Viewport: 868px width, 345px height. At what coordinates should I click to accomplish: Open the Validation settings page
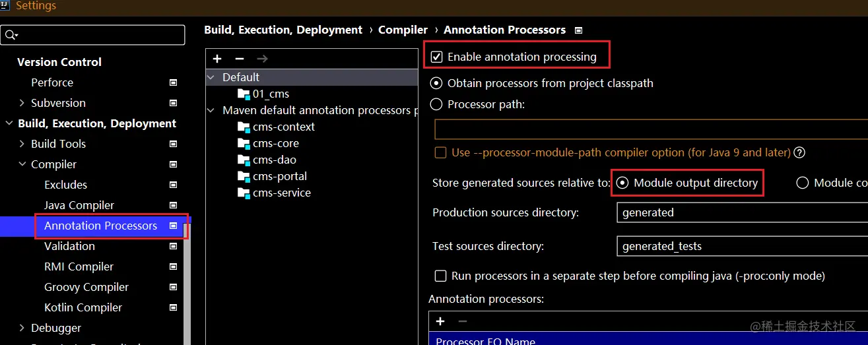click(69, 246)
